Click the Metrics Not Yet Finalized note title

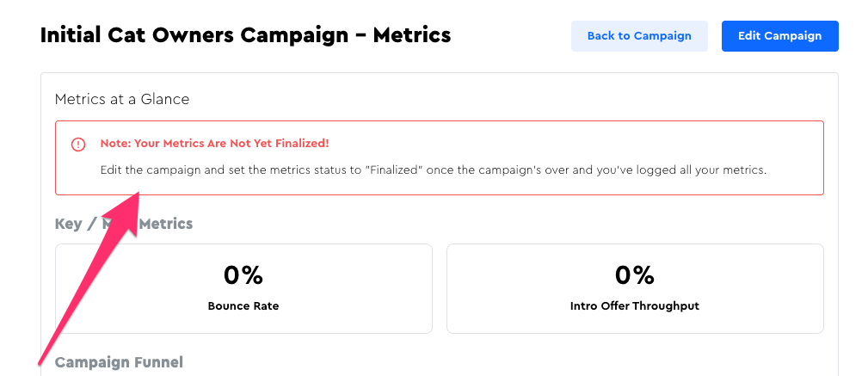214,144
